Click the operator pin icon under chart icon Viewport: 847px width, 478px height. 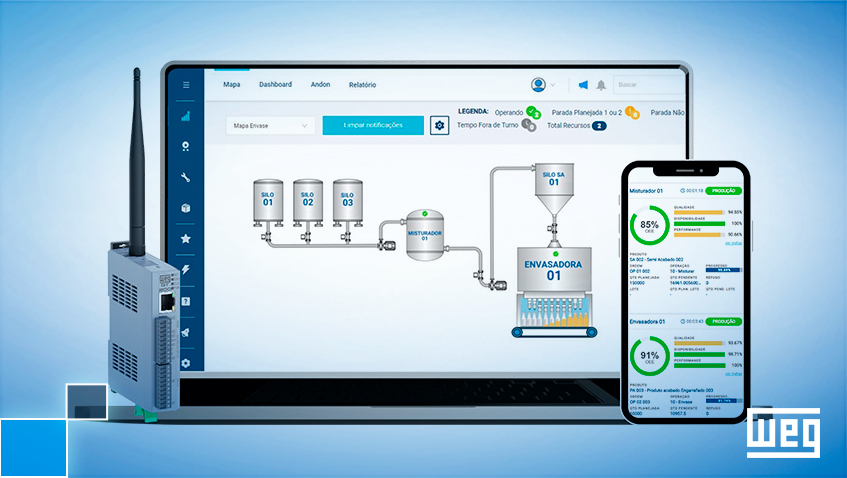click(x=186, y=146)
